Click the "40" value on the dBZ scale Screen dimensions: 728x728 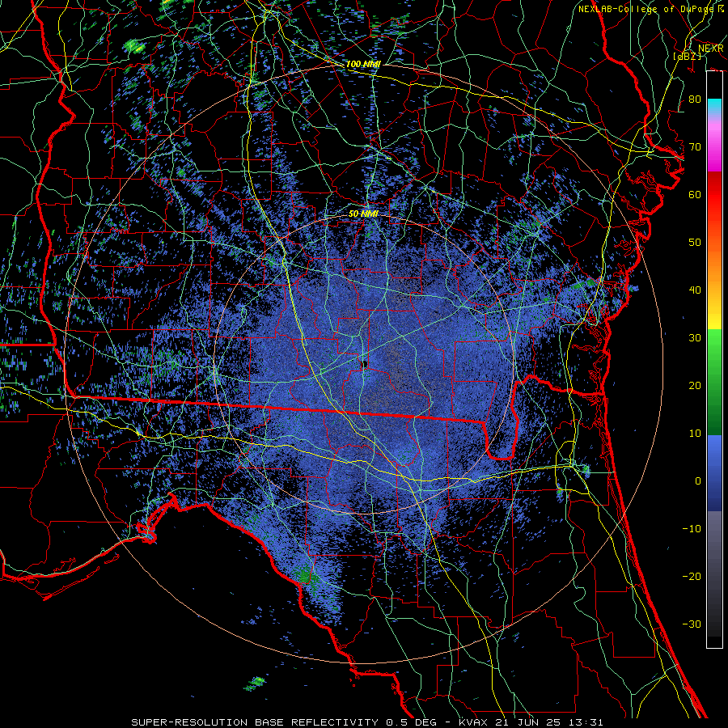click(x=695, y=290)
